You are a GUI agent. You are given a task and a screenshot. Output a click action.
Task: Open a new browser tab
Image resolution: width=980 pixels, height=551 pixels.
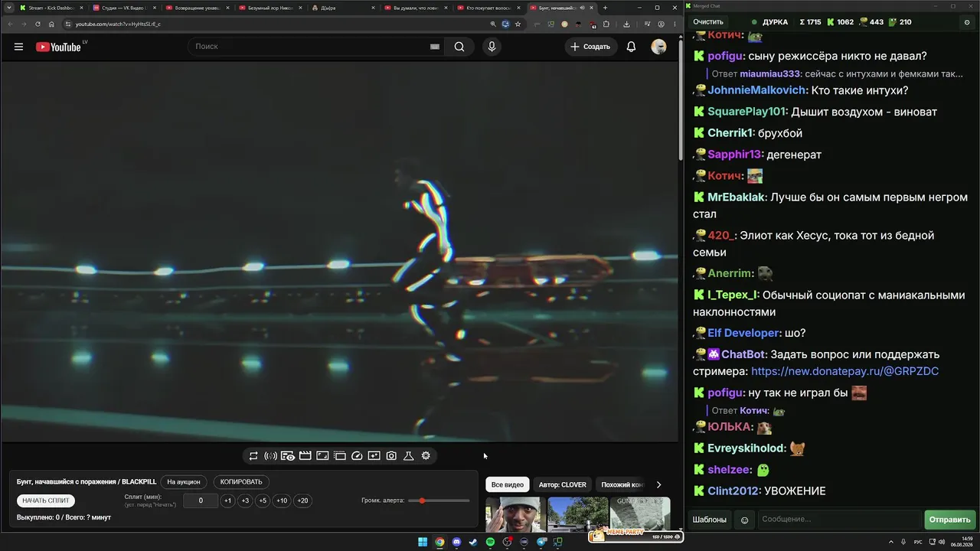coord(605,8)
